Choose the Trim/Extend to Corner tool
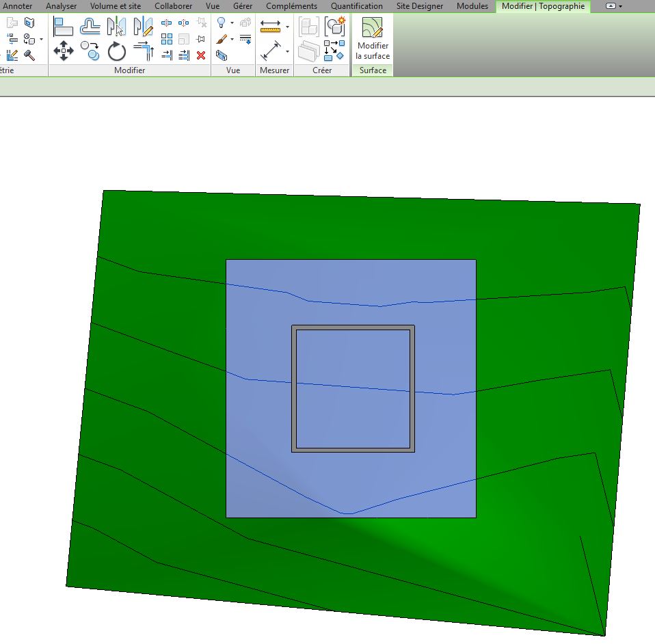The width and height of the screenshot is (655, 644). pyautogui.click(x=144, y=51)
